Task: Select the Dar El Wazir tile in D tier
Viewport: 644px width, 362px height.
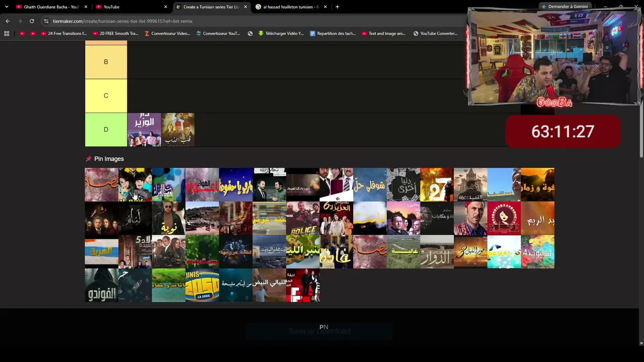Action: click(x=144, y=130)
